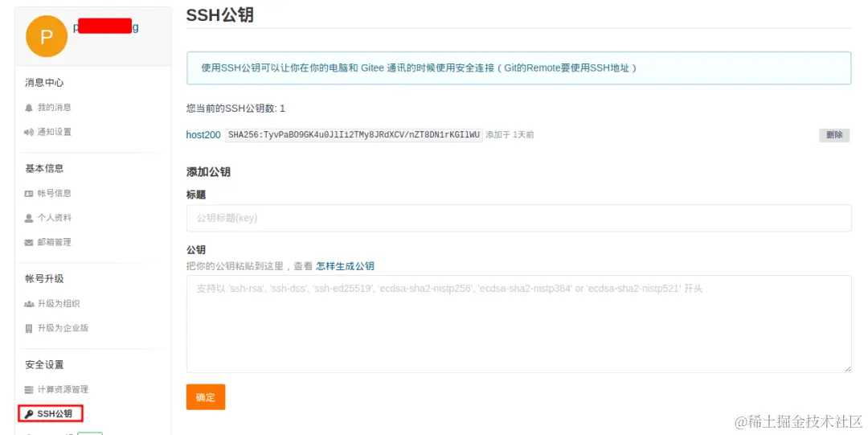The height and width of the screenshot is (435, 868).
Task: Click the ID card icon beside 帐号信息
Action: (x=29, y=194)
